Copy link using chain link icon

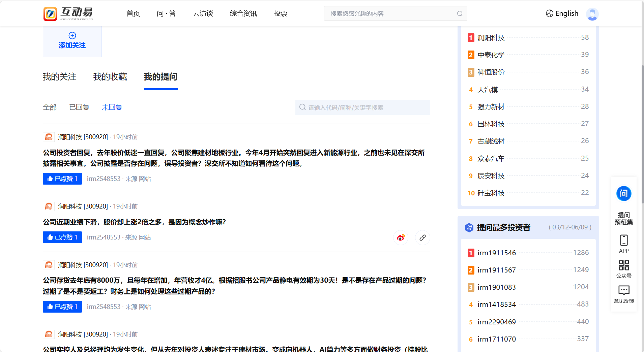(x=422, y=237)
